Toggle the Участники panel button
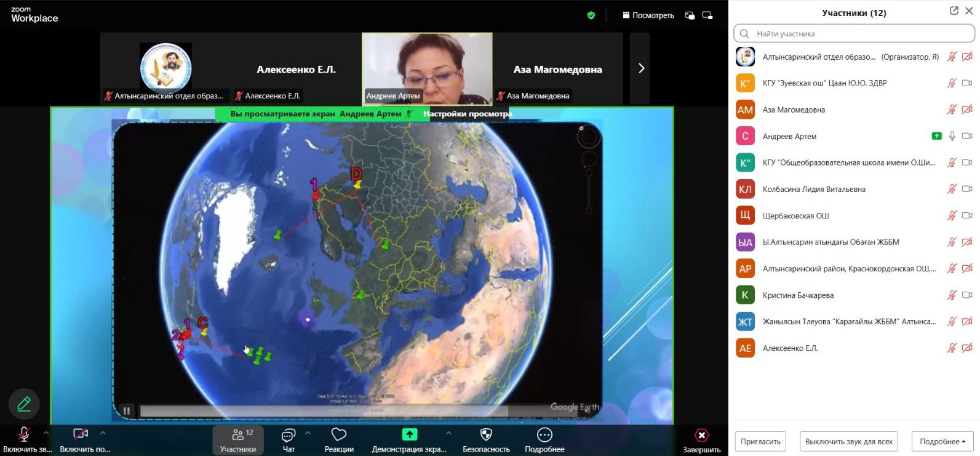 tap(238, 441)
